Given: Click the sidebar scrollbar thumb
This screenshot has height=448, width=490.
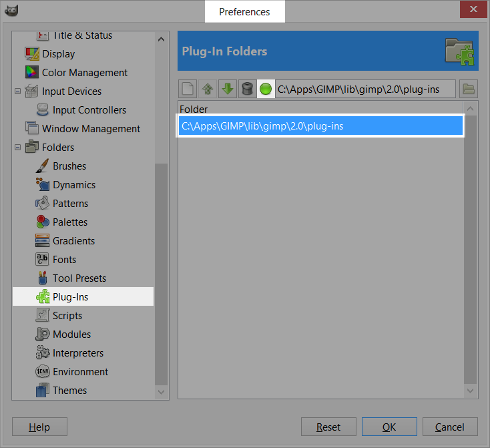Looking at the screenshot, I should pos(162,274).
